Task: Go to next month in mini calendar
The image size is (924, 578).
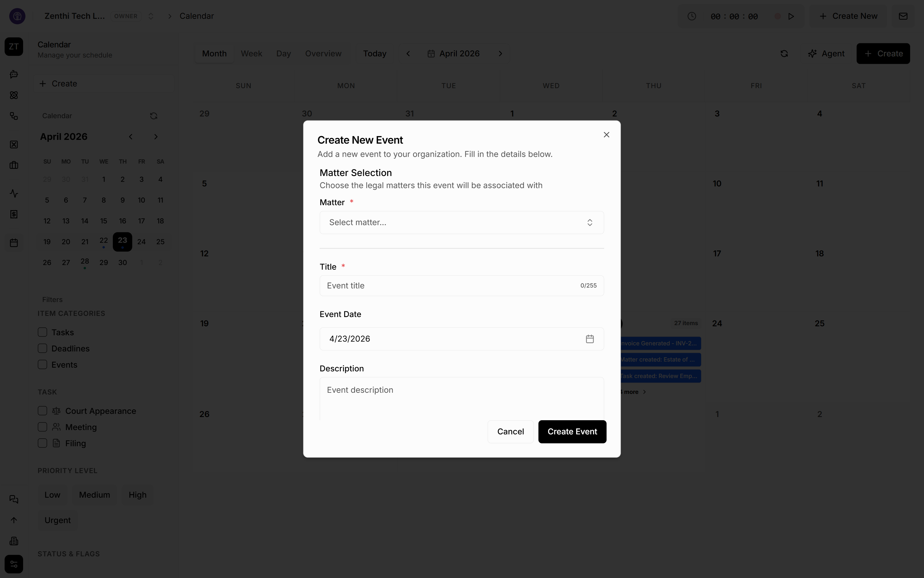Action: click(x=155, y=136)
